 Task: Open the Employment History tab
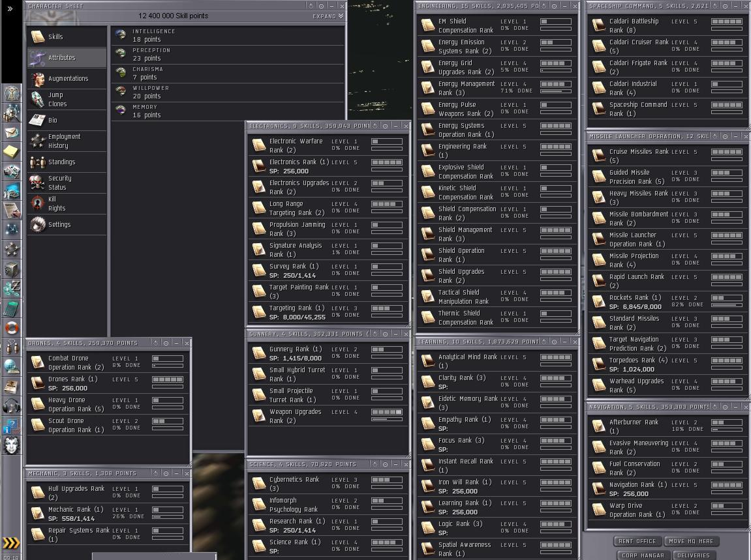tap(67, 141)
